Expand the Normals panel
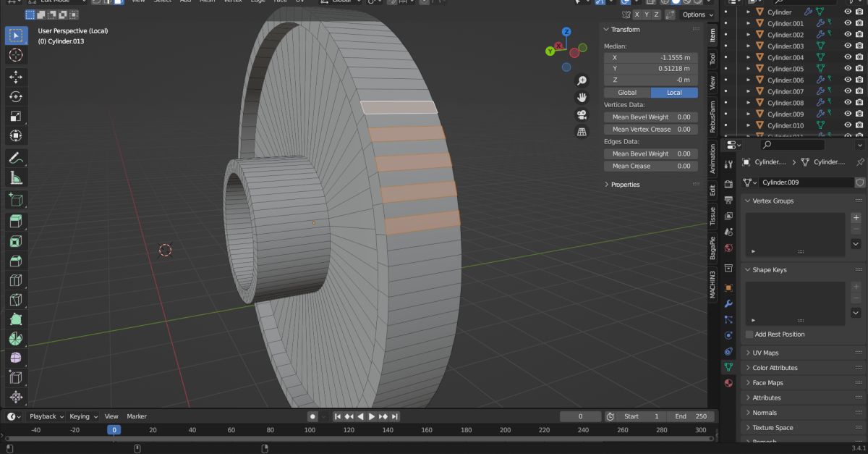The image size is (868, 454). (765, 413)
